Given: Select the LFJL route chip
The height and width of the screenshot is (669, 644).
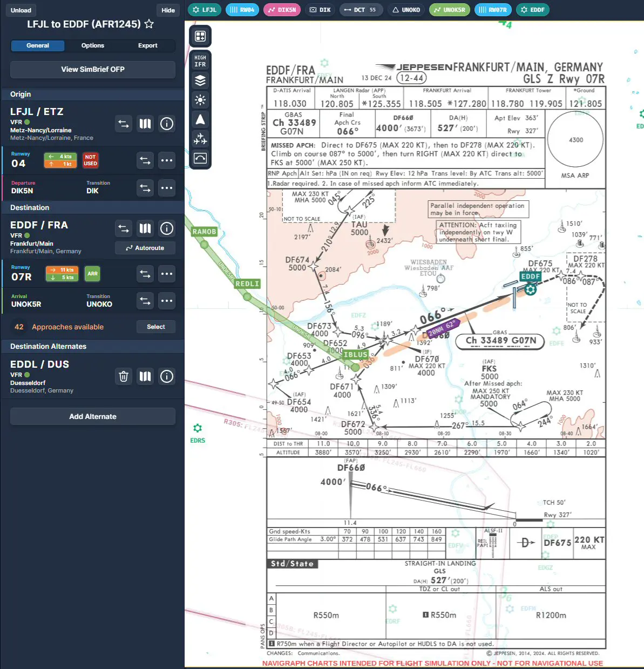Looking at the screenshot, I should (x=205, y=10).
